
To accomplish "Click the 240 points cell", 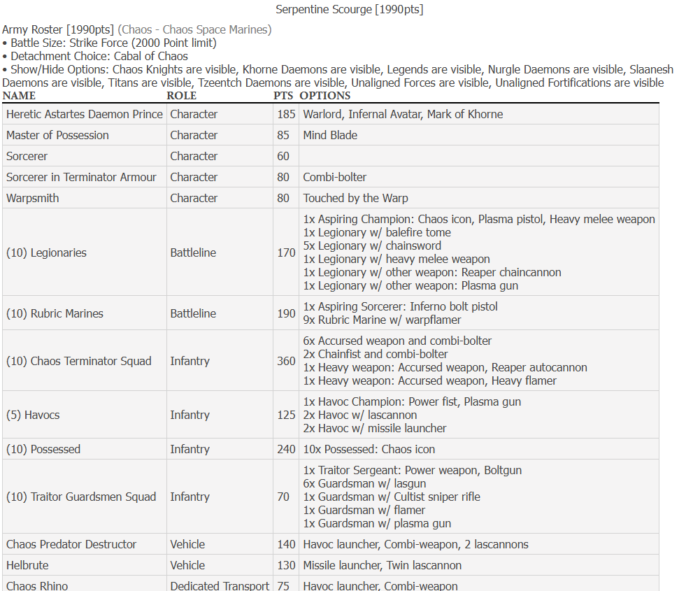I will (286, 450).
